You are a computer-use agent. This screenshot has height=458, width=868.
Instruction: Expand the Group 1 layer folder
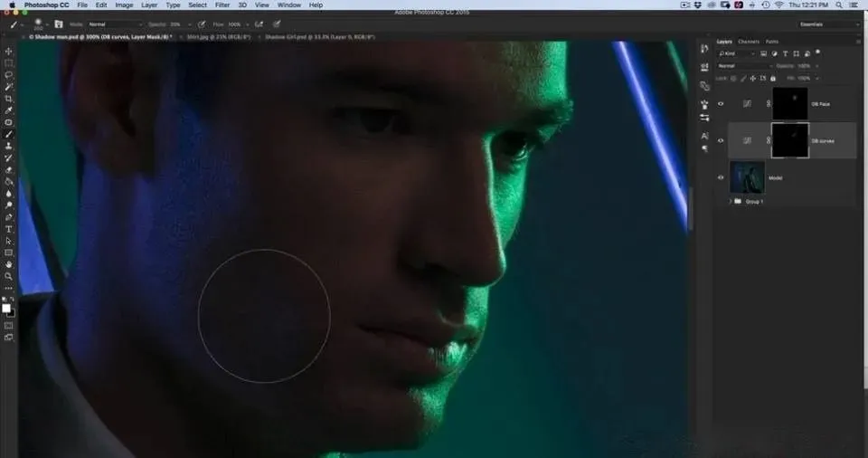[731, 201]
